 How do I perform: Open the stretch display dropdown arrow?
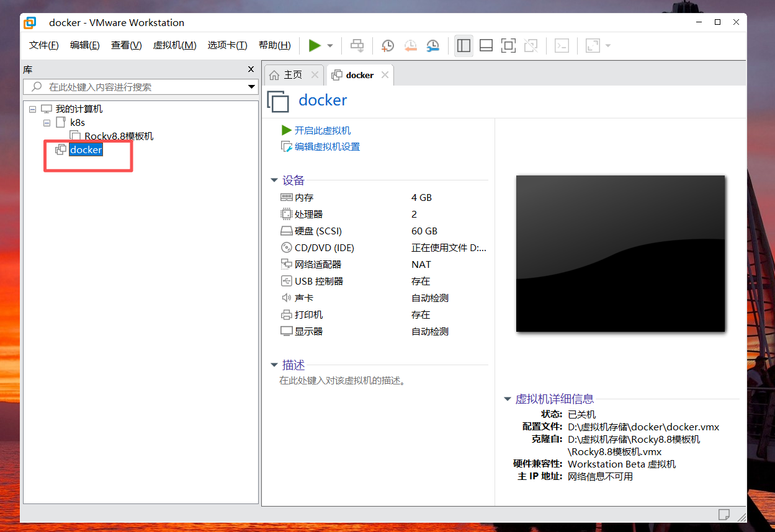[608, 46]
